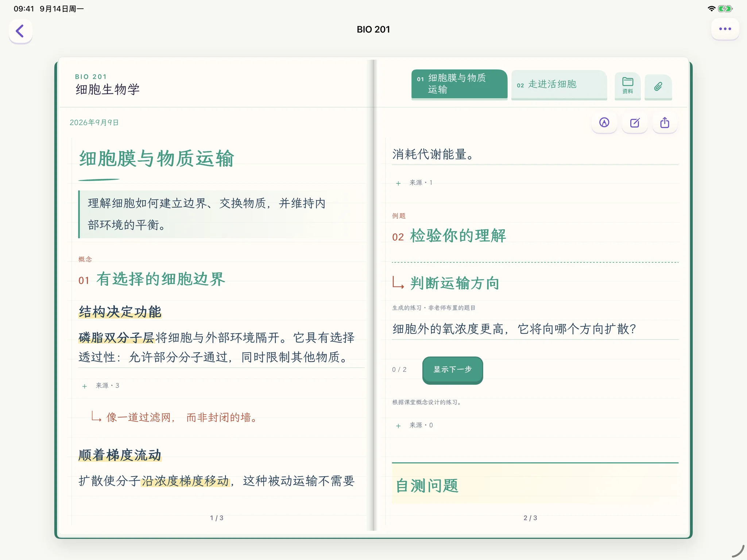Viewport: 747px width, 560px height.
Task: Tap the step counter 0 / 2
Action: (399, 370)
